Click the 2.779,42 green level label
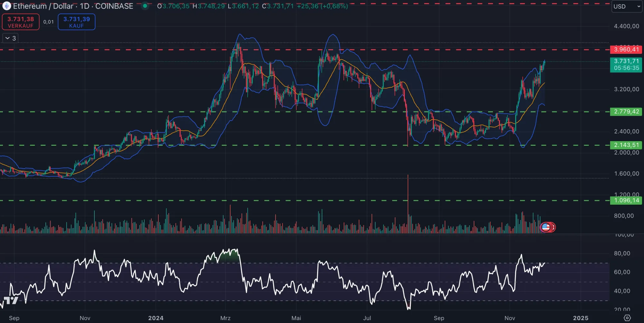644x323 pixels. click(626, 112)
